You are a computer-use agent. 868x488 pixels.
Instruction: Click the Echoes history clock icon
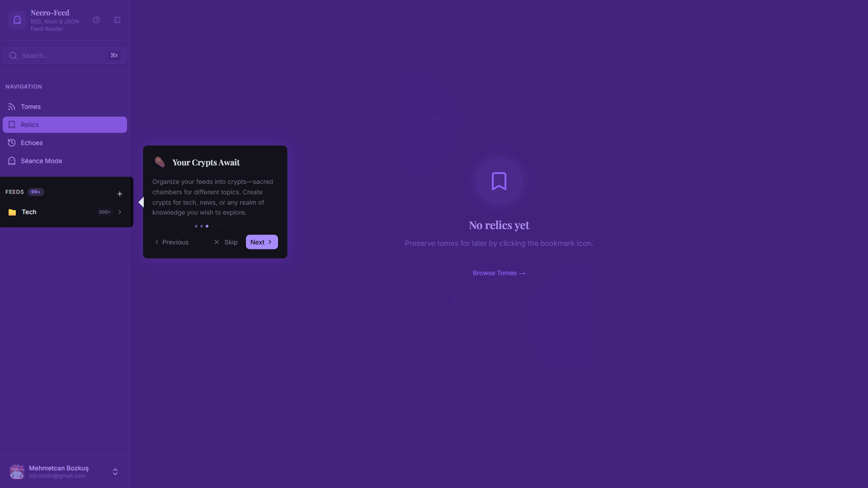coord(12,143)
